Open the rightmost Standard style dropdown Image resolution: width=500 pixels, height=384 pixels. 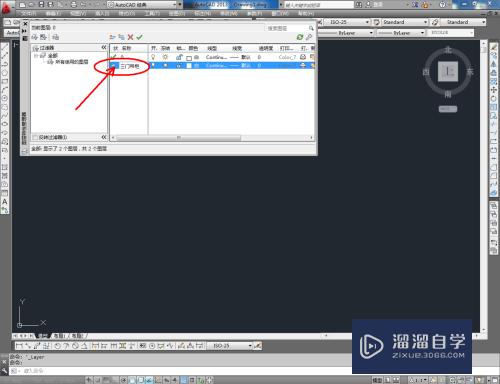click(463, 22)
